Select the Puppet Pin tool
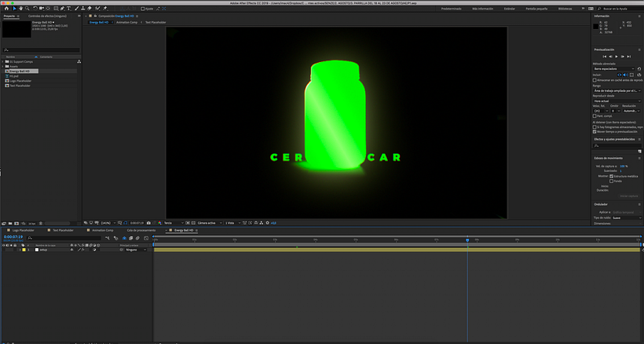 click(x=105, y=8)
